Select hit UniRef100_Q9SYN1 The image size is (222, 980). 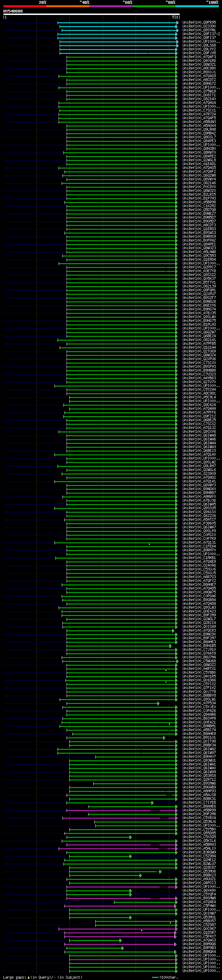[x=199, y=30]
